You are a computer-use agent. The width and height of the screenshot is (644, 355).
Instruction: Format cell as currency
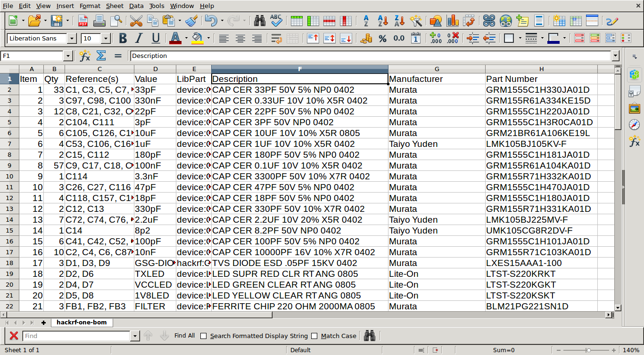click(x=366, y=39)
